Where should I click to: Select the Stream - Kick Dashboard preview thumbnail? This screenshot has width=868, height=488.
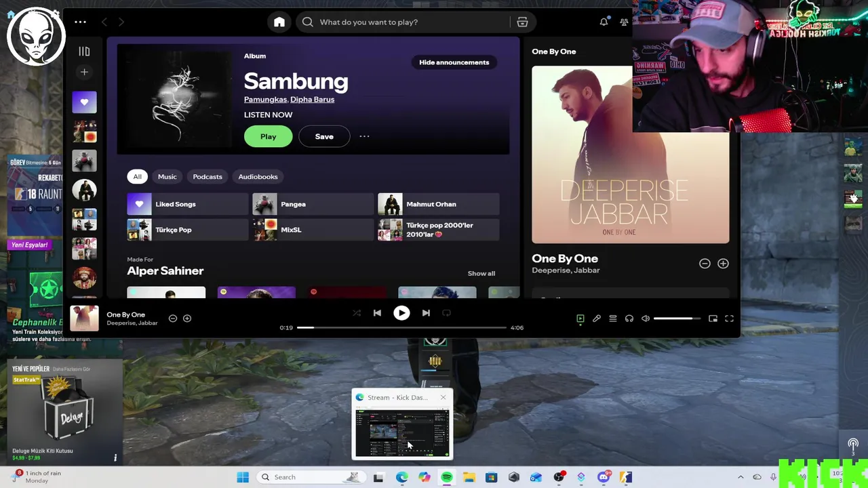(402, 432)
